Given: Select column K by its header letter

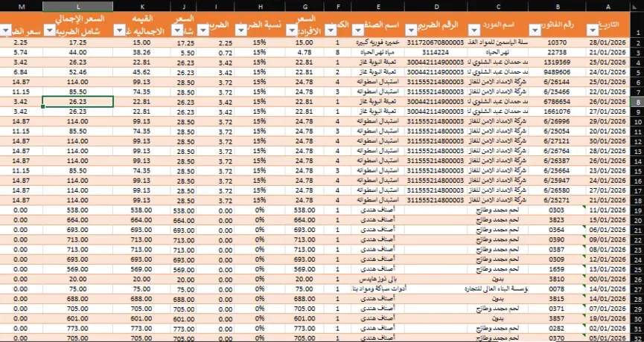Looking at the screenshot, I should (x=142, y=6).
